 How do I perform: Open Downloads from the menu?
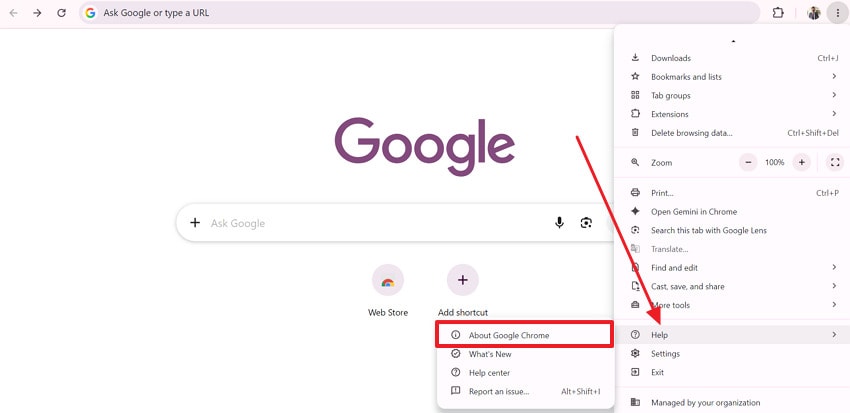[733, 58]
